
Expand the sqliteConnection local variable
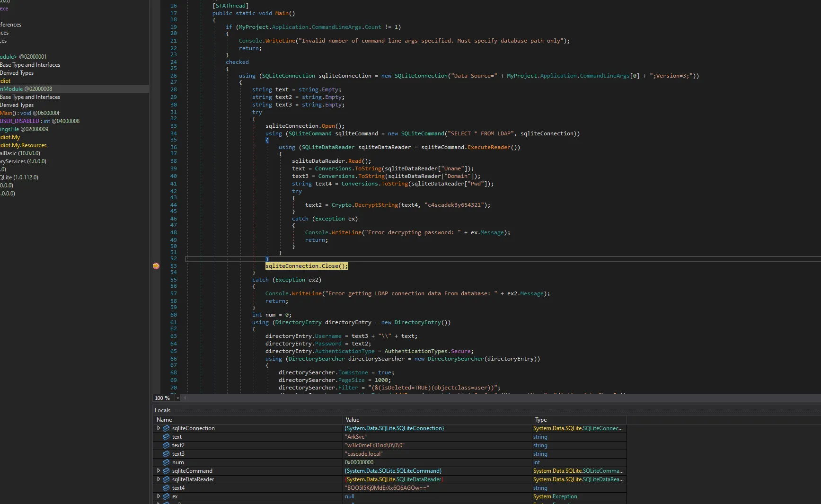coord(159,428)
